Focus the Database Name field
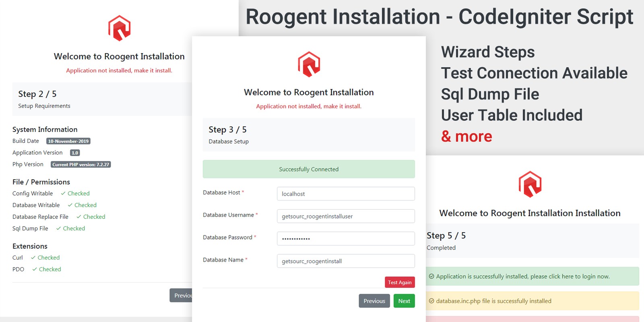Viewport: 644px width, 322px height. coord(346,261)
